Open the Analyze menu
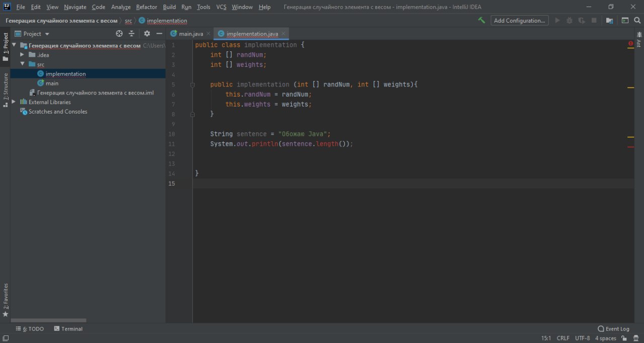The image size is (644, 343). pyautogui.click(x=121, y=7)
